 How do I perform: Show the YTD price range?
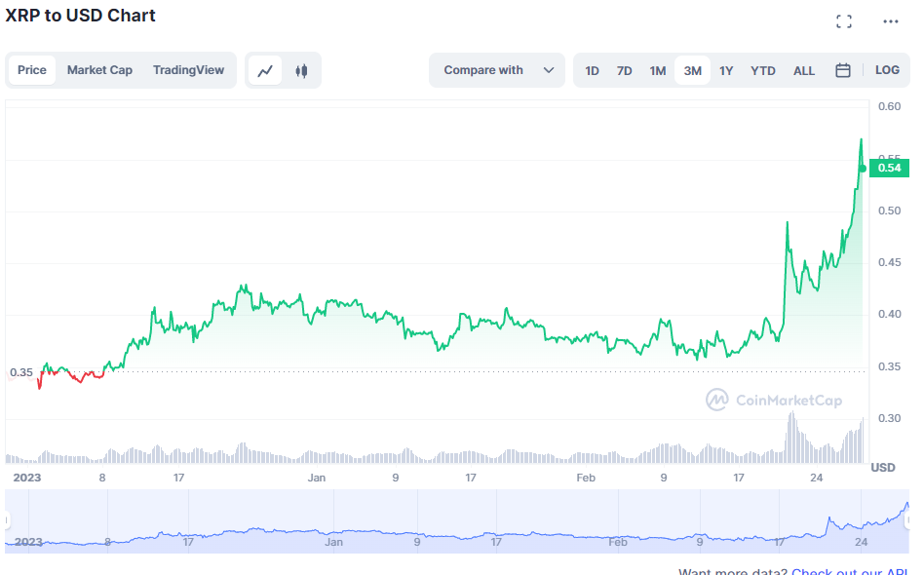pos(763,70)
